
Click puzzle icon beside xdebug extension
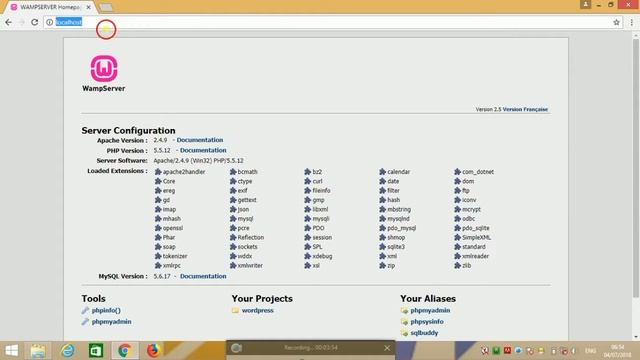click(x=308, y=256)
